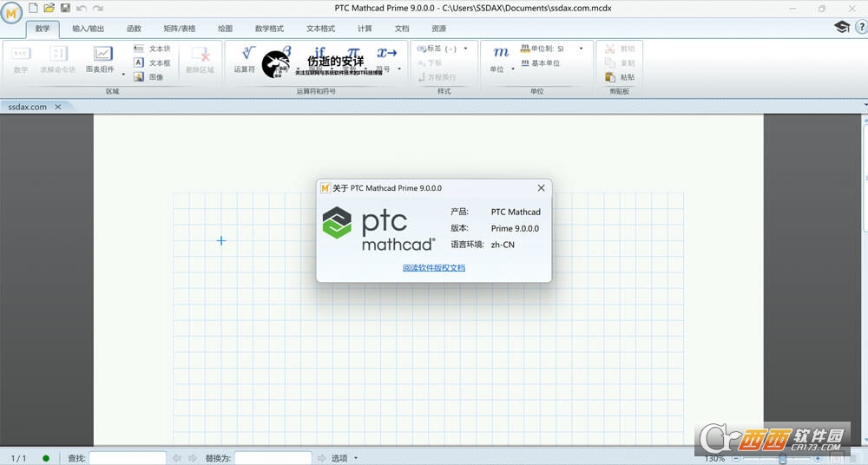This screenshot has width=868, height=465.
Task: Insert a math region (数学)
Action: coord(21,59)
